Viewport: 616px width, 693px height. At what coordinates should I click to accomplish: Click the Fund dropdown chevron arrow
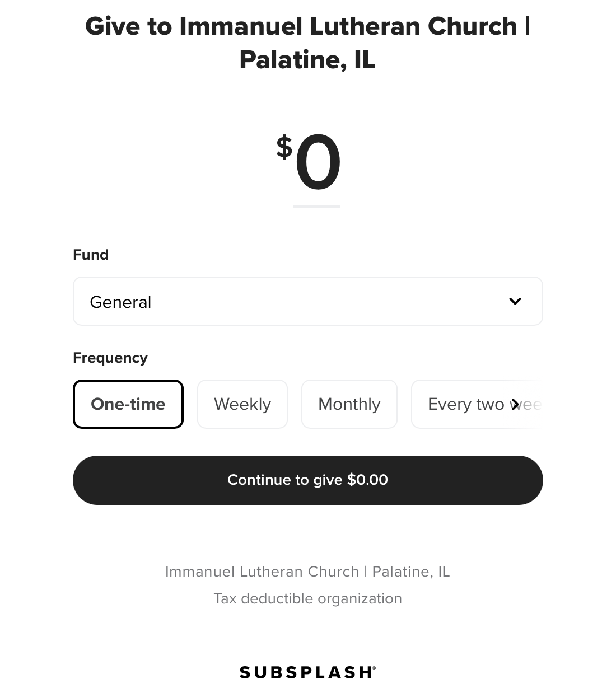[x=515, y=301]
